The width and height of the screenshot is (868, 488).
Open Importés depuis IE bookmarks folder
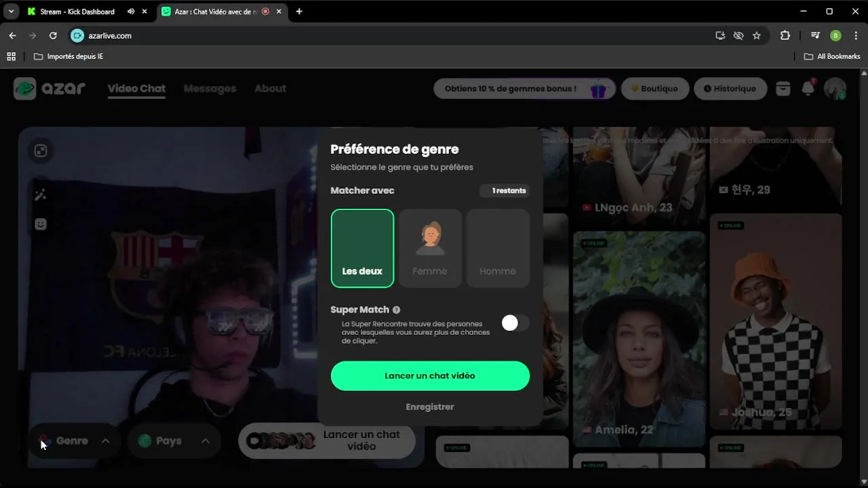68,56
